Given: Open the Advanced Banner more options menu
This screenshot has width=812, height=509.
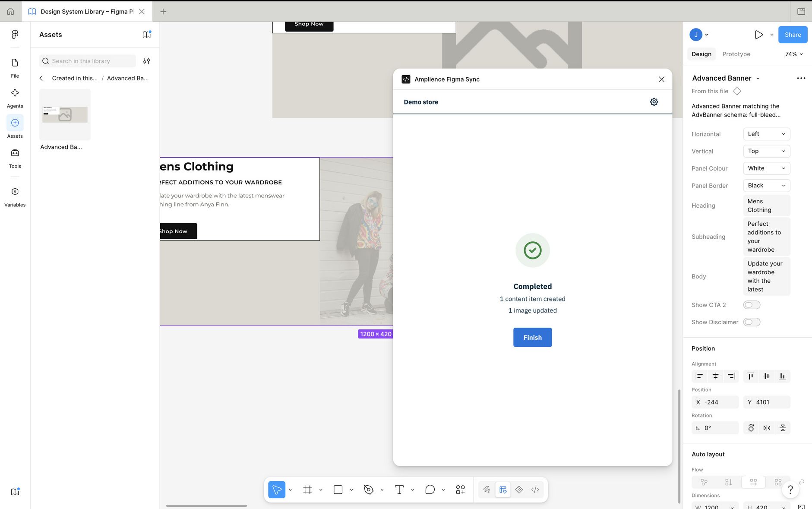Looking at the screenshot, I should pyautogui.click(x=801, y=78).
